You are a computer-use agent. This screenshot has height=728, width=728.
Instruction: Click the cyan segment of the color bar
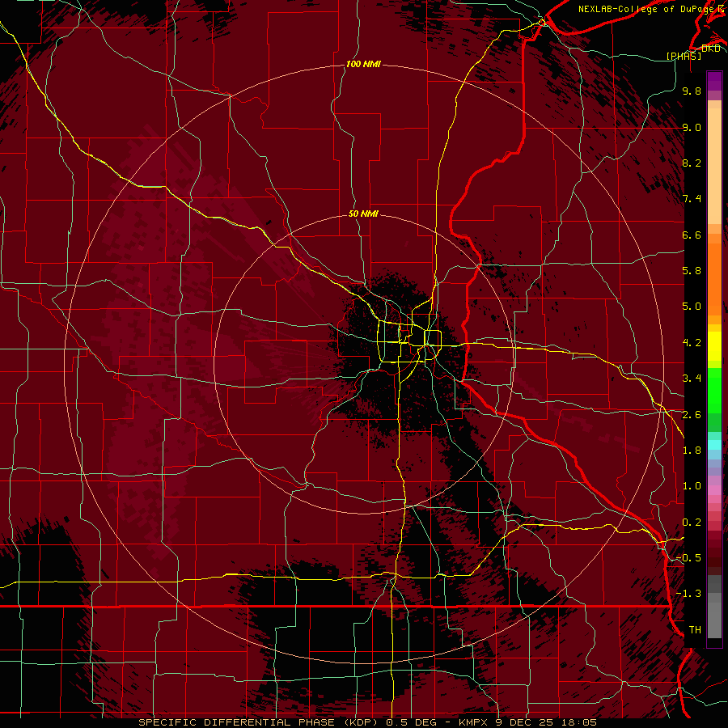click(x=714, y=444)
